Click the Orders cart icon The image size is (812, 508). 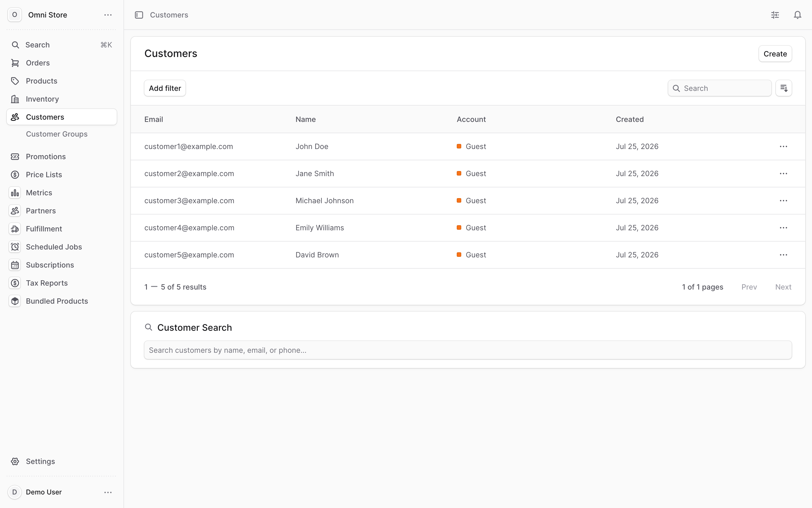coord(15,63)
